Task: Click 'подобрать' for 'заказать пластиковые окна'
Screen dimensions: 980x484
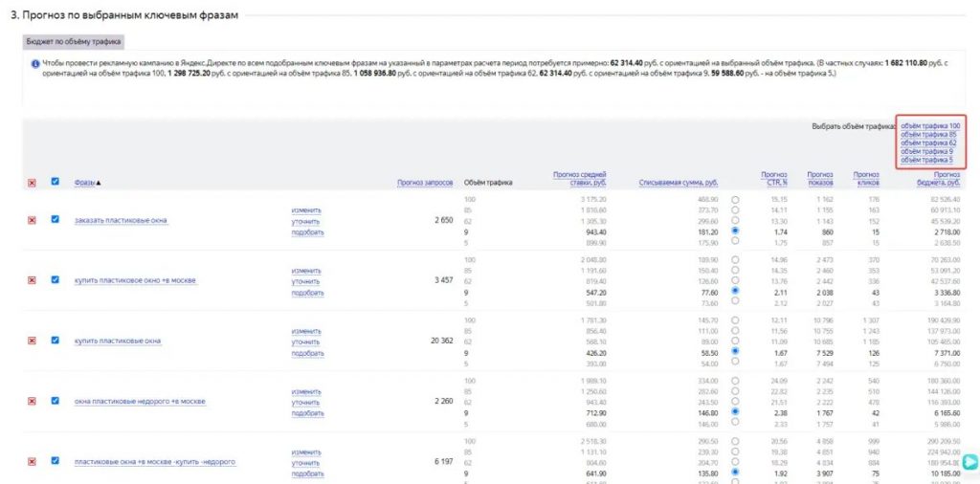Action: click(307, 232)
